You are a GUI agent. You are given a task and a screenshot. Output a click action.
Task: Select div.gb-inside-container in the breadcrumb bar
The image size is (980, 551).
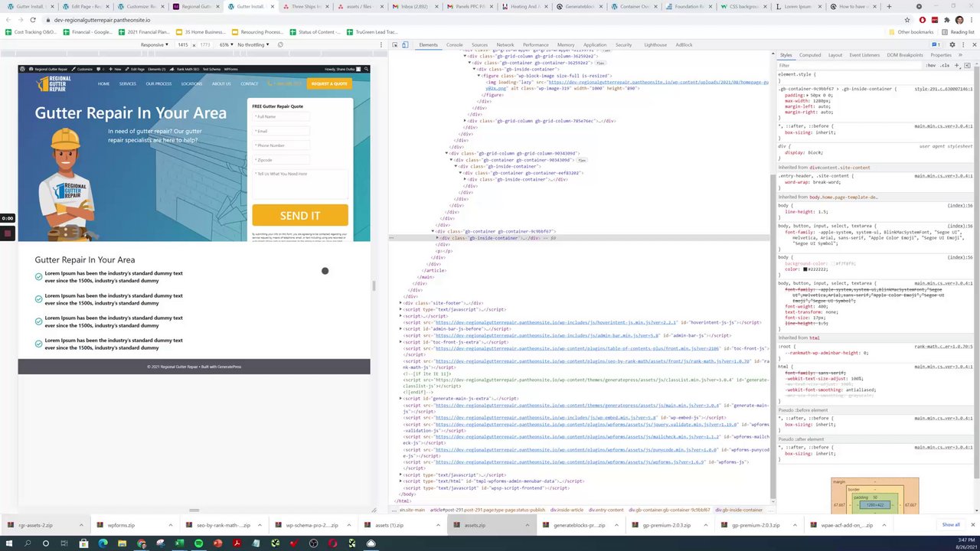pos(739,510)
